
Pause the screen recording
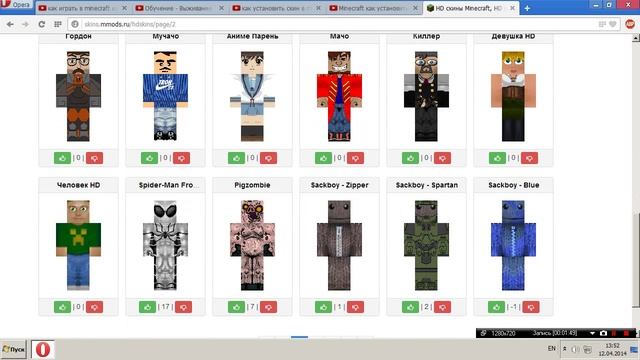pyautogui.click(x=614, y=333)
